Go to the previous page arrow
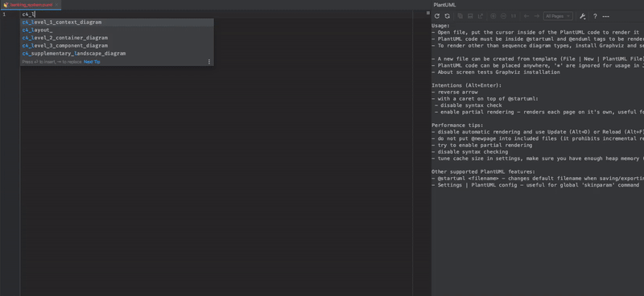This screenshot has height=296, width=644. (x=526, y=16)
